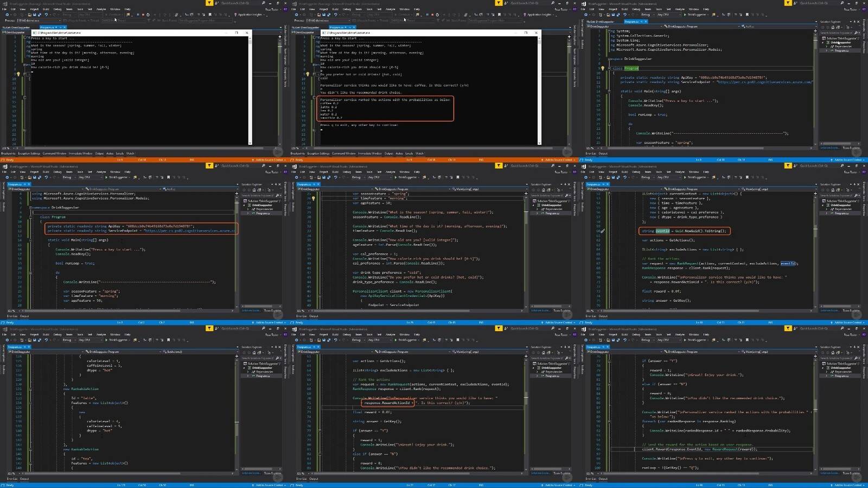The image size is (868, 488).
Task: New Project icon in middle-left toolbar
Action: coord(22,177)
